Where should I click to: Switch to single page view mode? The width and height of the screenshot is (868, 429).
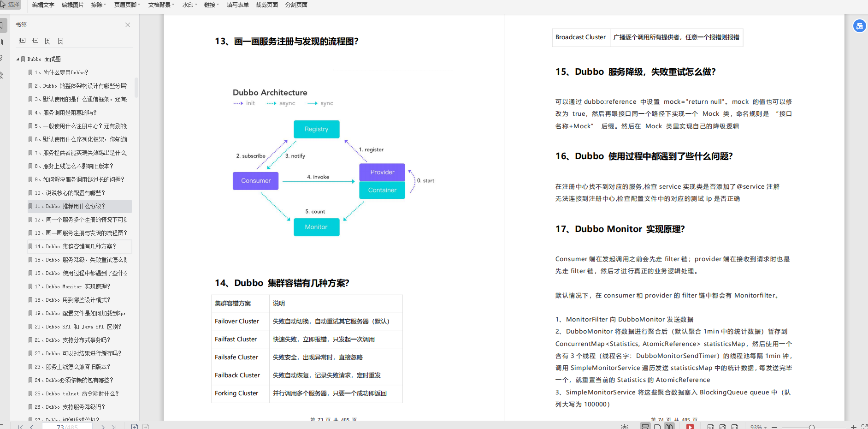click(657, 427)
